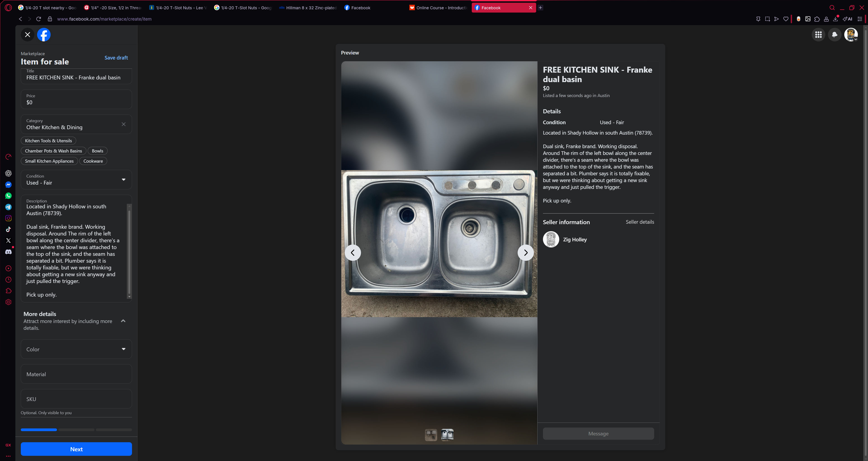Go to the previous preview photo

[352, 253]
